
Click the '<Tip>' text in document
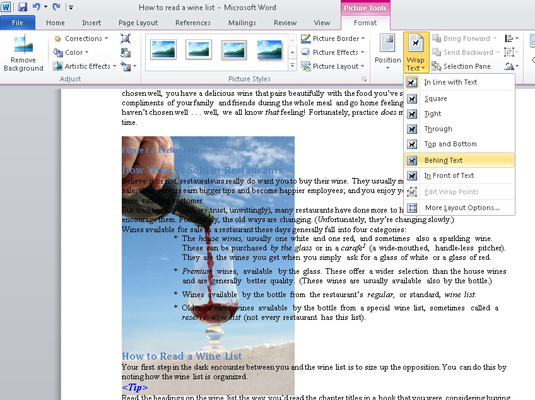tap(135, 388)
